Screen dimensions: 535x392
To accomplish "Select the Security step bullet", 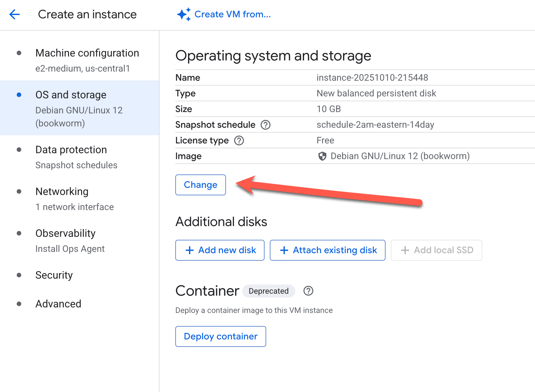I will pyautogui.click(x=19, y=275).
